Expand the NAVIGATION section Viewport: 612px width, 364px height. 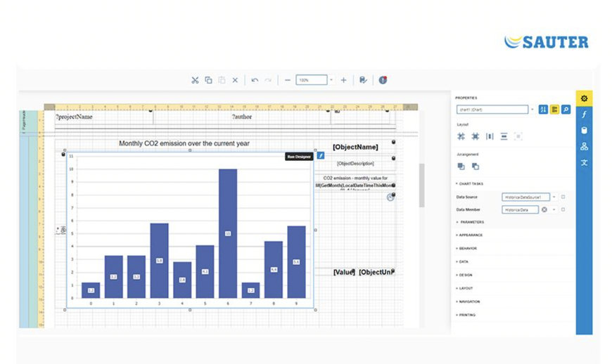click(468, 301)
